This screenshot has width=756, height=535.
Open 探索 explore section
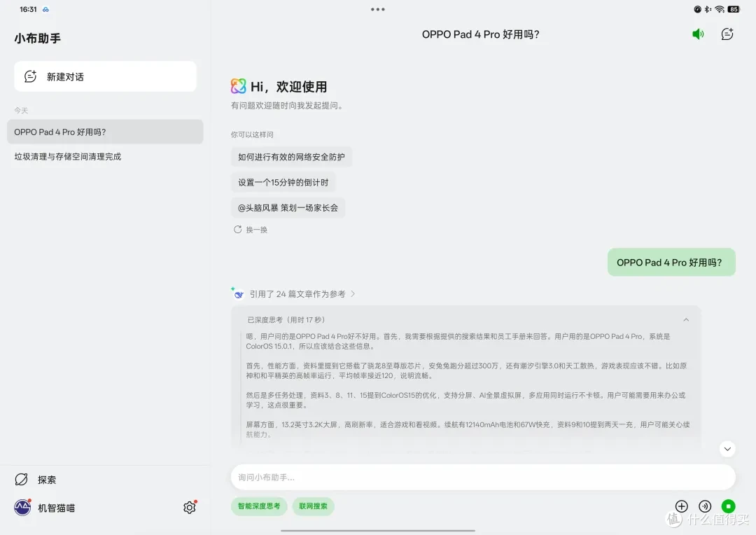pyautogui.click(x=35, y=480)
